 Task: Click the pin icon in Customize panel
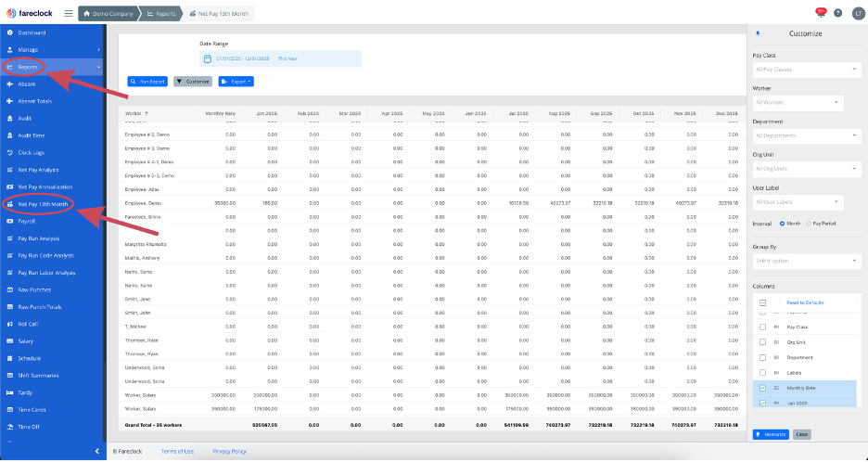(758, 33)
